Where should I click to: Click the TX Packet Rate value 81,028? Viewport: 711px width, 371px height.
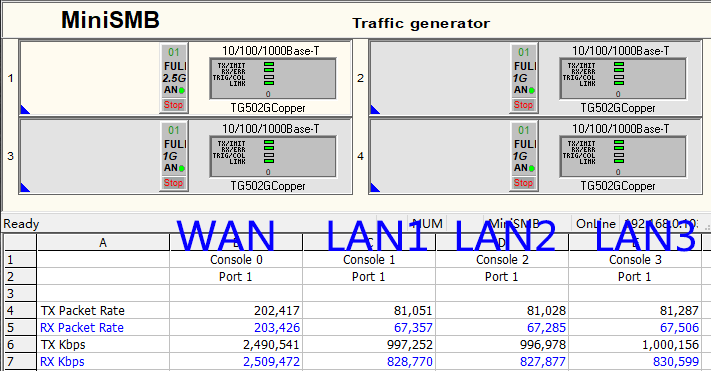coord(546,311)
